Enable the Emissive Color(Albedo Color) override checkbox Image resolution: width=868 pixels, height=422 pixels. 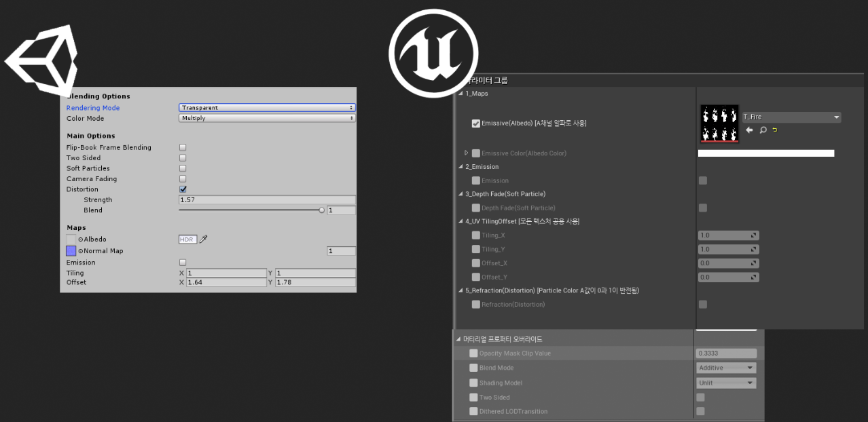tap(476, 153)
